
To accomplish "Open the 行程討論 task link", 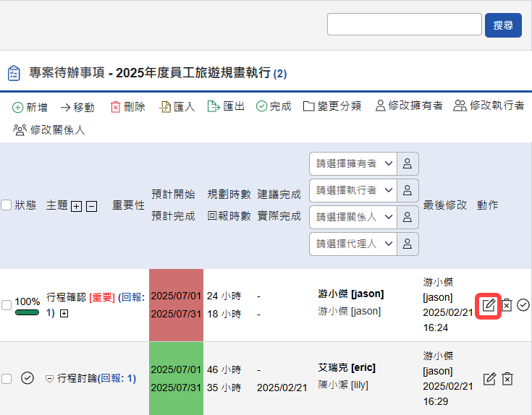I will 77,378.
